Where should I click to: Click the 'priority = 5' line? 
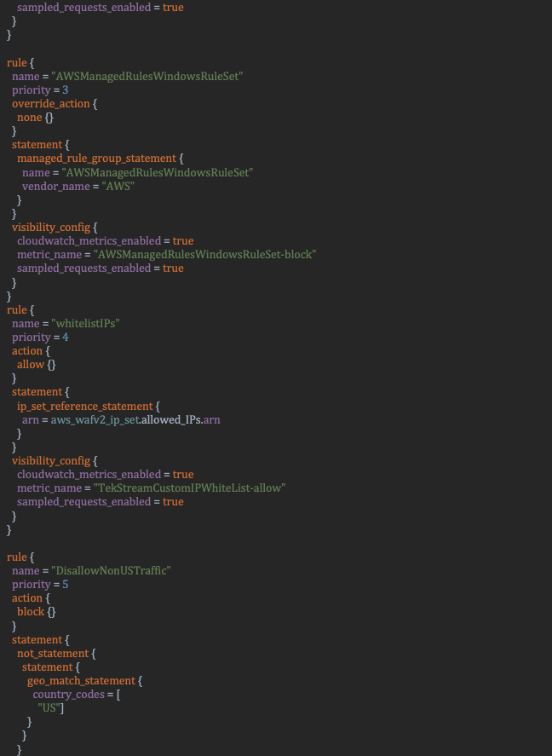(40, 585)
